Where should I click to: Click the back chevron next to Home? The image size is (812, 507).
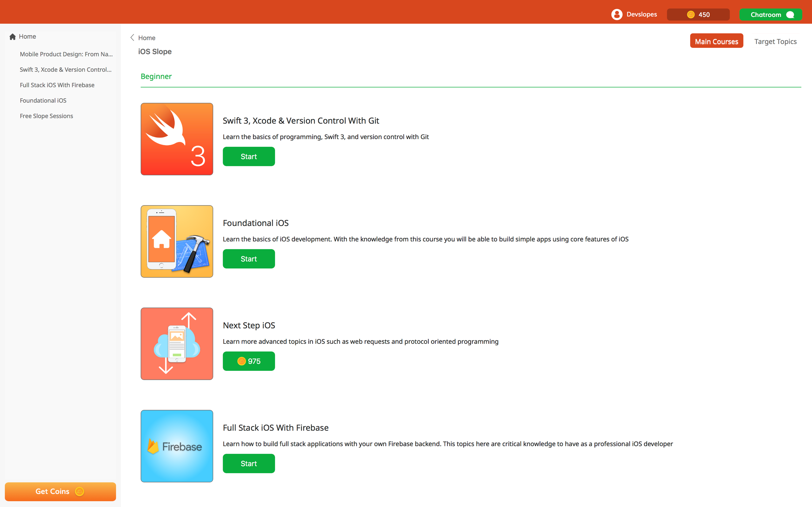click(x=132, y=38)
